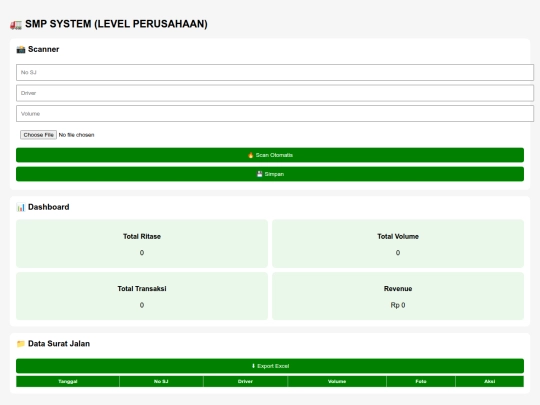Click the folder icon beside Data Surat Jalan
540x405 pixels.
(x=21, y=344)
